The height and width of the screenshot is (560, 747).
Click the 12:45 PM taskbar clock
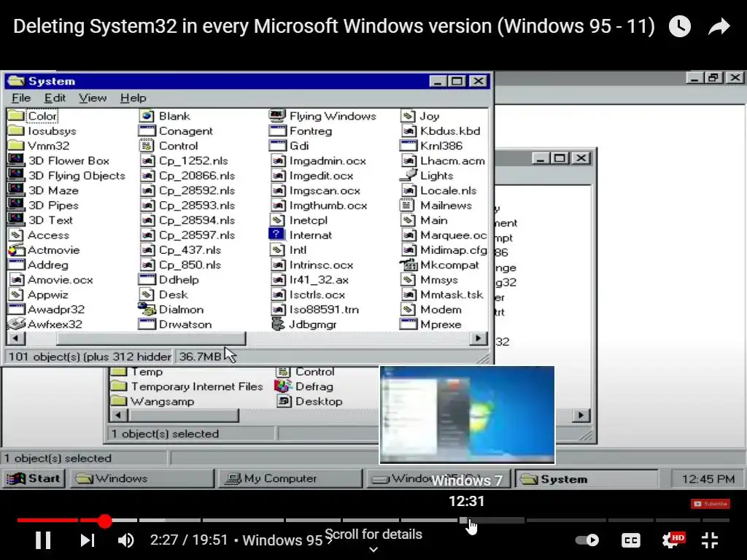[707, 478]
